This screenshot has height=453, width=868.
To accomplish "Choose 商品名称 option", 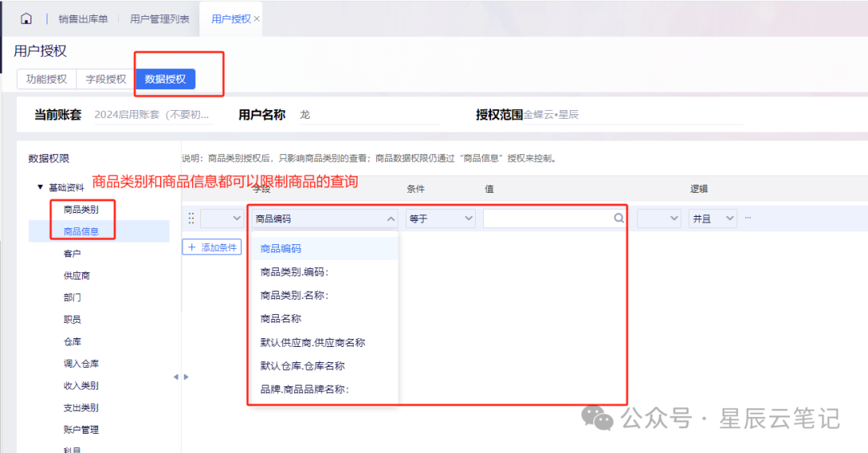I will 325,319.
